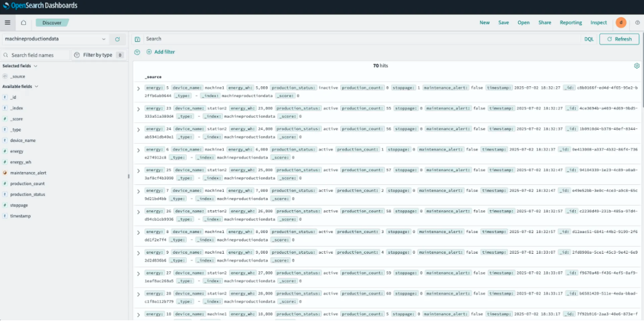Open the Reporting menu

(571, 23)
